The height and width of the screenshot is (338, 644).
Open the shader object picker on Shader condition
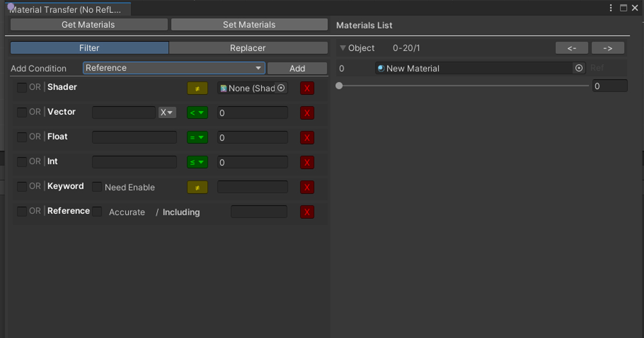pos(281,88)
